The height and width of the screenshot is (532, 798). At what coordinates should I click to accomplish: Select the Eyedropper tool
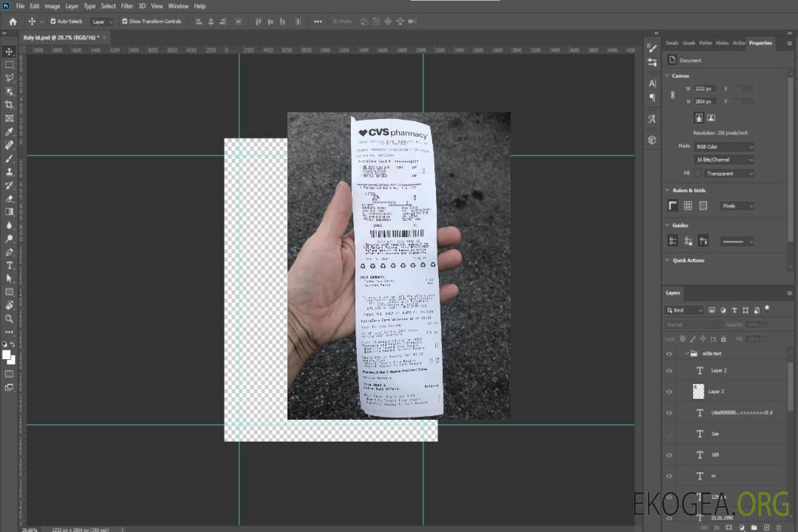(x=9, y=132)
